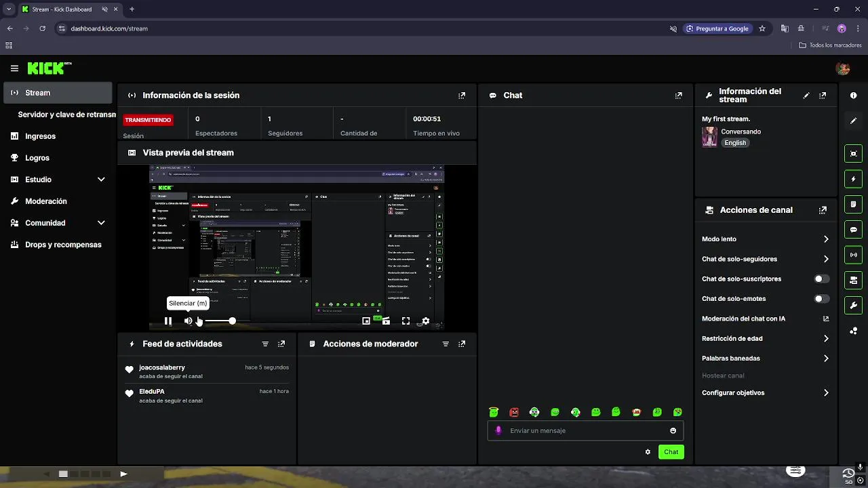Mute the stream preview audio
This screenshot has width=868, height=488.
click(189, 321)
